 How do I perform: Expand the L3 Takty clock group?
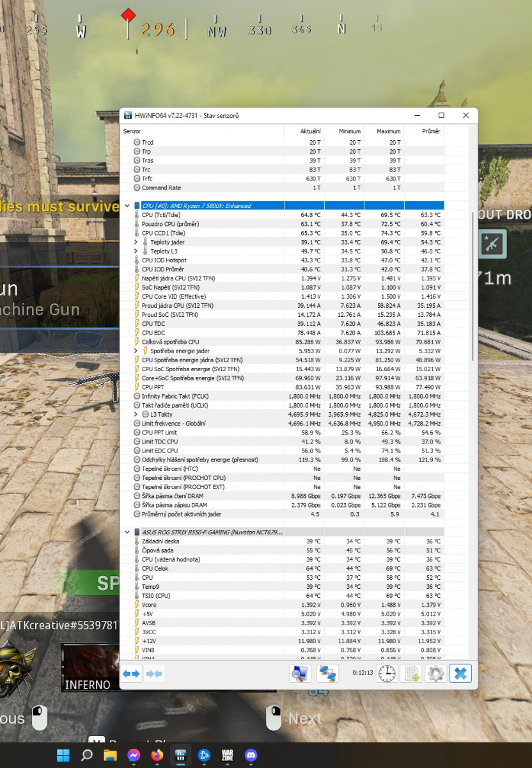[x=136, y=415]
